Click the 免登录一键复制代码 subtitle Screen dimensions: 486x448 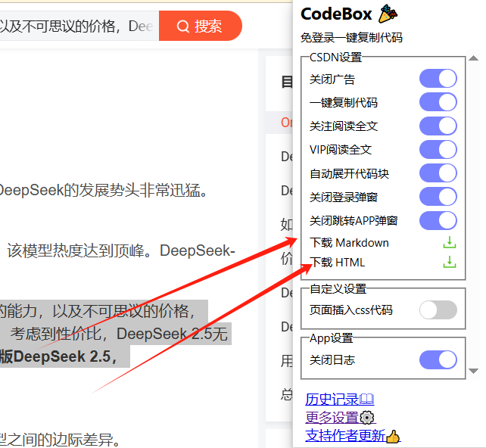(351, 38)
